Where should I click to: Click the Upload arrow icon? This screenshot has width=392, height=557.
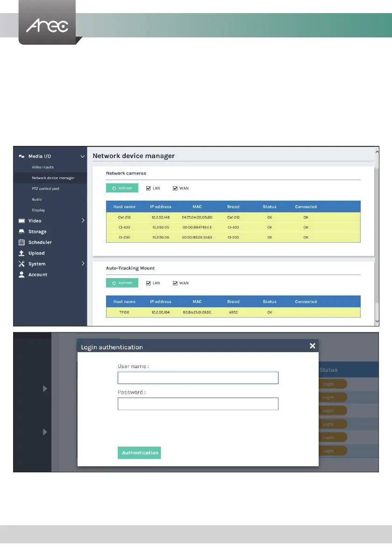tap(21, 253)
